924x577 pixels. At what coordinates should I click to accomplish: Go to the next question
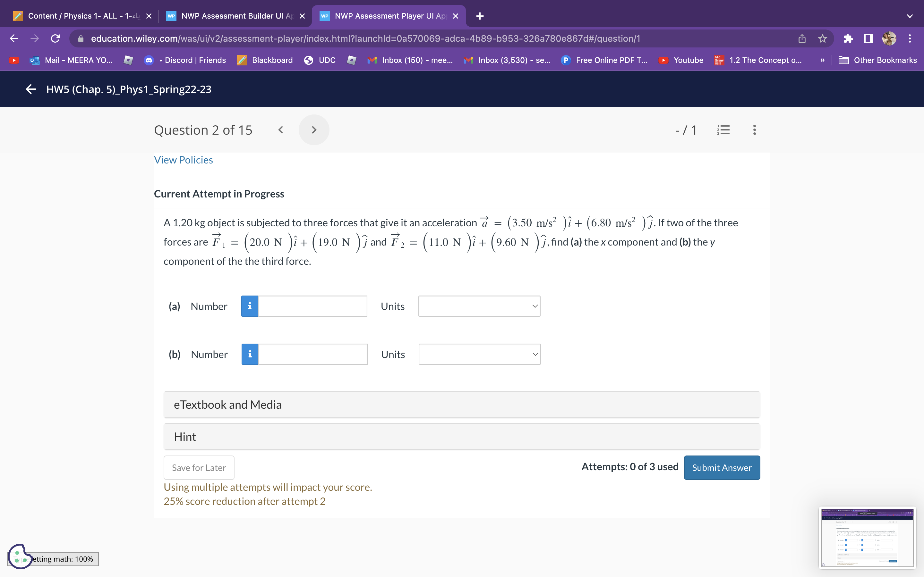pyautogui.click(x=314, y=130)
